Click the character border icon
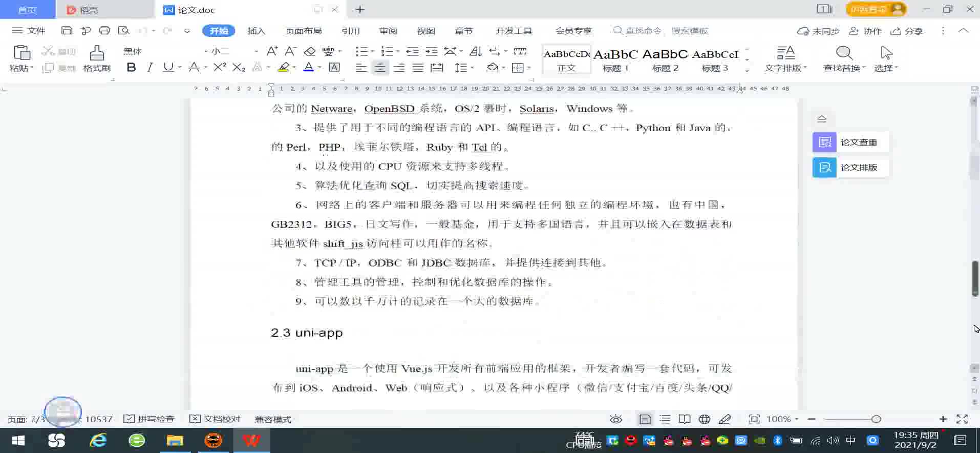The image size is (980, 453). [x=334, y=67]
